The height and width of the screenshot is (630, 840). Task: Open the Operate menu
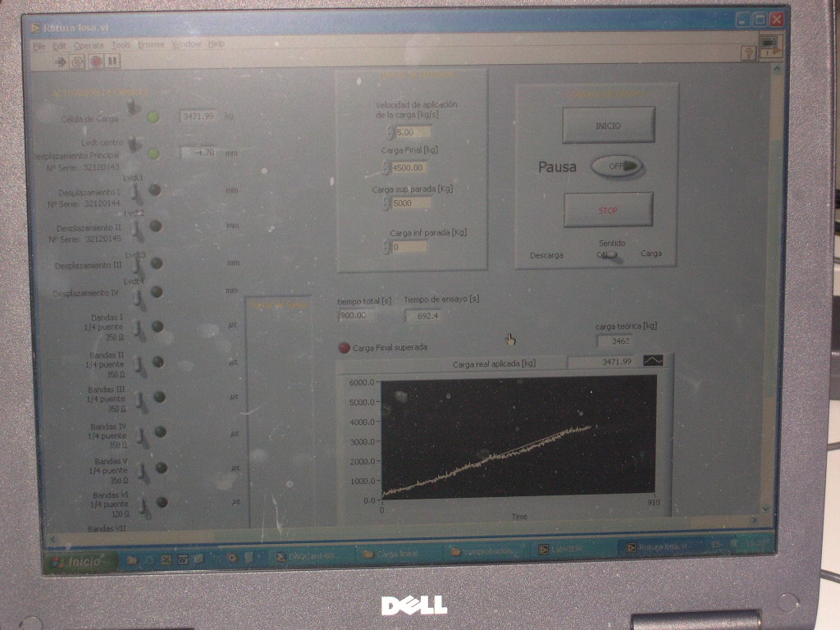pyautogui.click(x=89, y=46)
